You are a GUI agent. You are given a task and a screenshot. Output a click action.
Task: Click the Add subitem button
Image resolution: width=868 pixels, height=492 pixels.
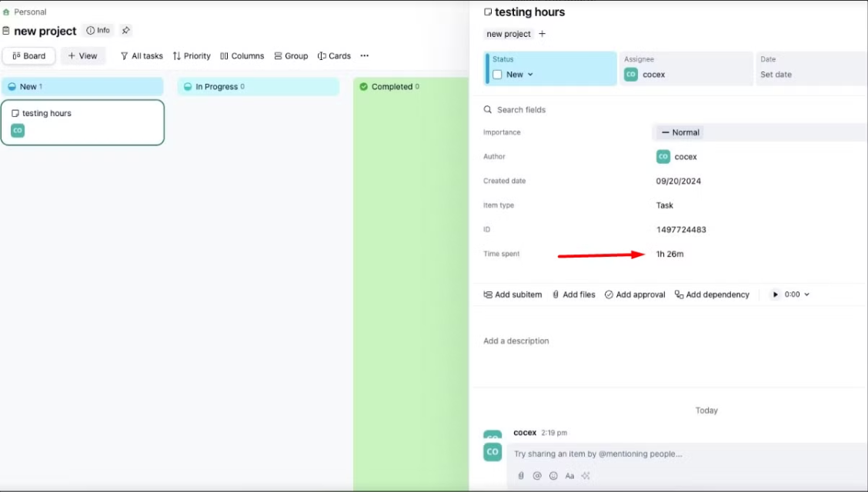coord(512,294)
